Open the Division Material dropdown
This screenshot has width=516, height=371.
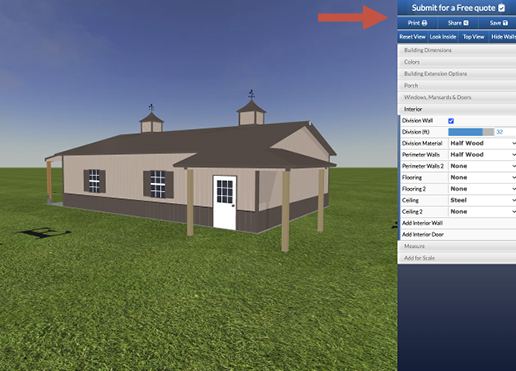click(x=482, y=143)
